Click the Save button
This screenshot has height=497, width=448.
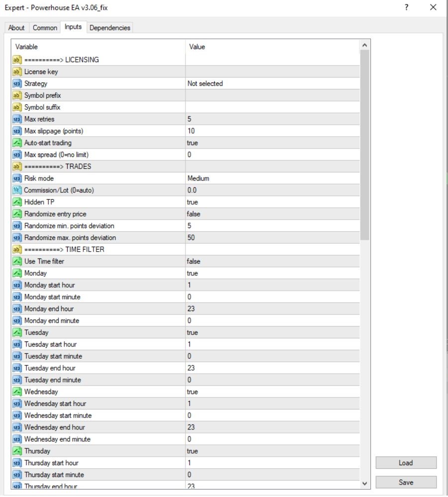pyautogui.click(x=406, y=482)
